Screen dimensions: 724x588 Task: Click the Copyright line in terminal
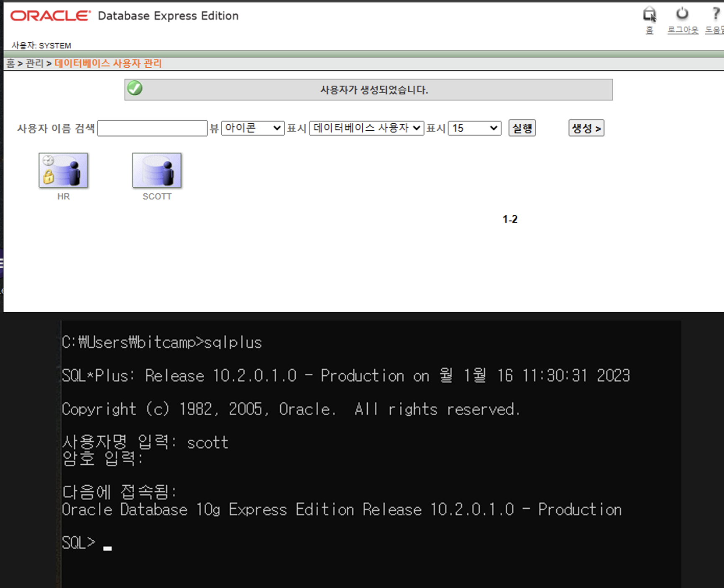tap(292, 409)
